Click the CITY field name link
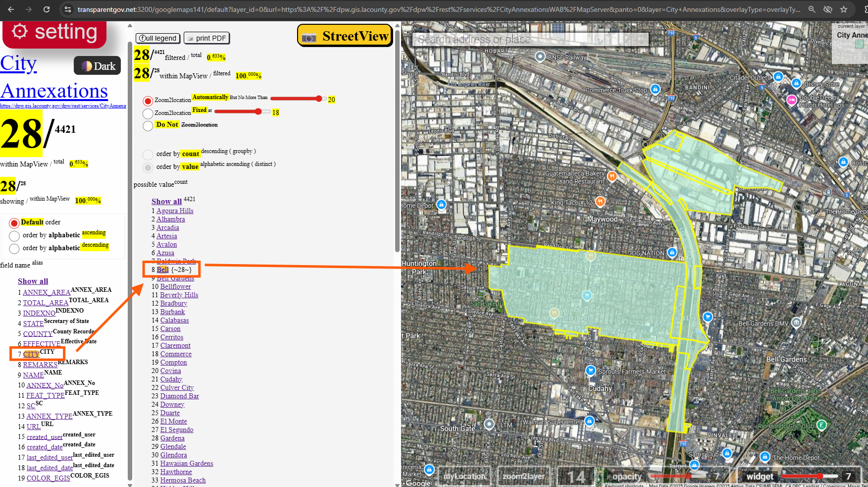 31,354
